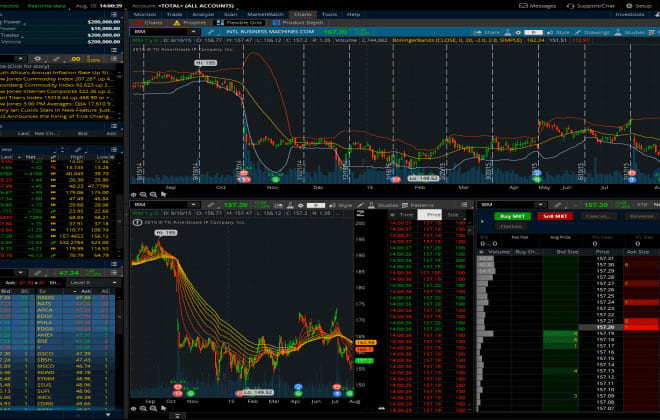Open Studies flask on lower chart toolbar

pyautogui.click(x=383, y=205)
